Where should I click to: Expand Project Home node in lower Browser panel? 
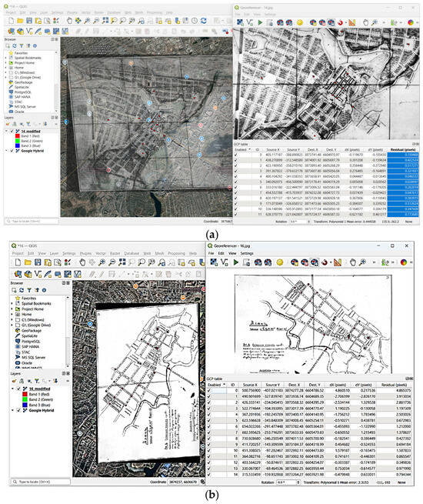point(13,309)
